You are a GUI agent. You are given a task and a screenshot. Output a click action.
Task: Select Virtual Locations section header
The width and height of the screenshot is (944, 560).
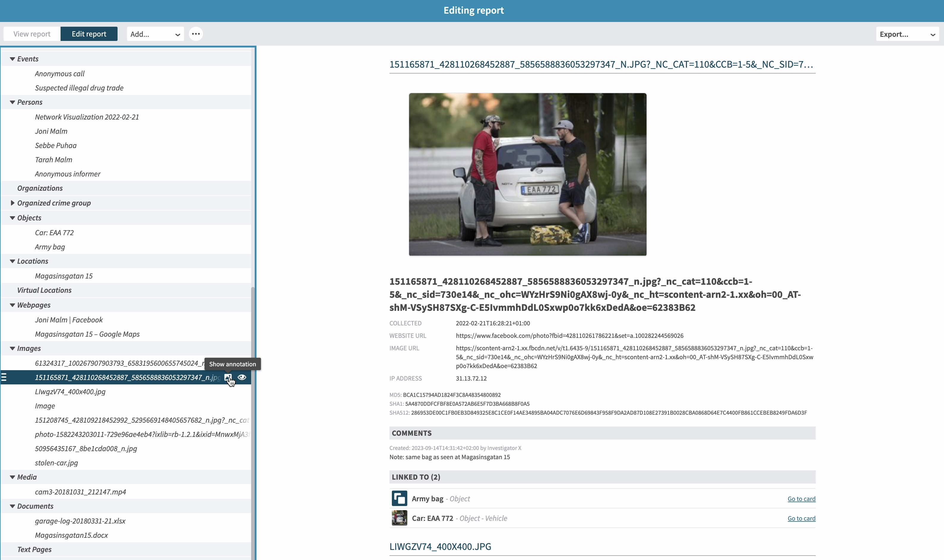[44, 290]
